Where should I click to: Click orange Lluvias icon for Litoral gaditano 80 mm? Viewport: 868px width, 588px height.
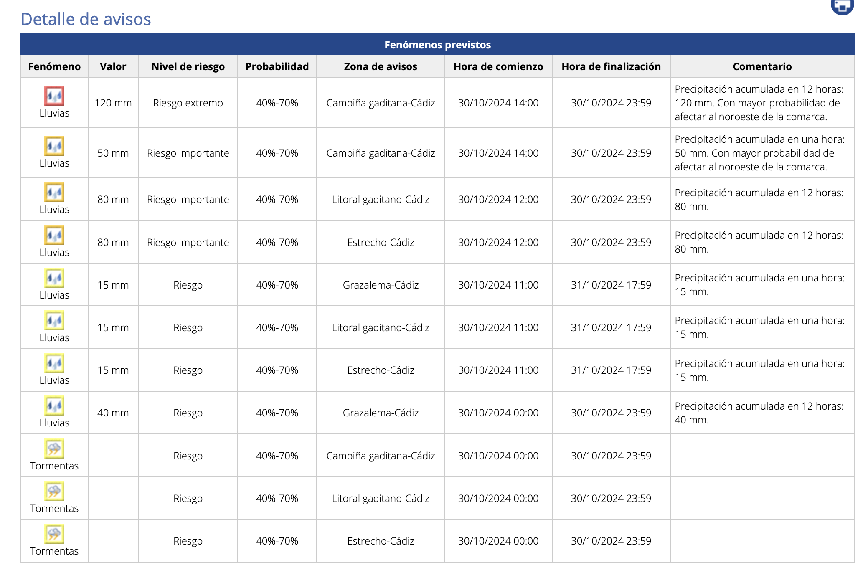pyautogui.click(x=54, y=192)
